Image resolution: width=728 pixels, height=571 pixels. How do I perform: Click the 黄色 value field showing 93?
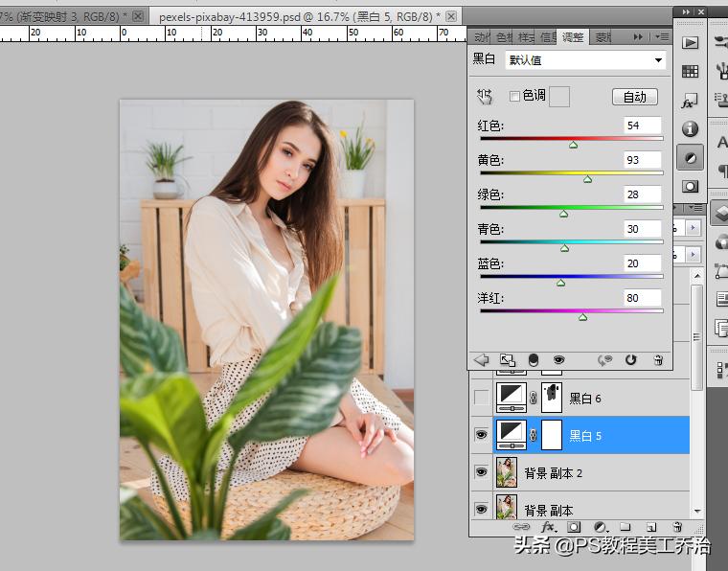(x=642, y=160)
